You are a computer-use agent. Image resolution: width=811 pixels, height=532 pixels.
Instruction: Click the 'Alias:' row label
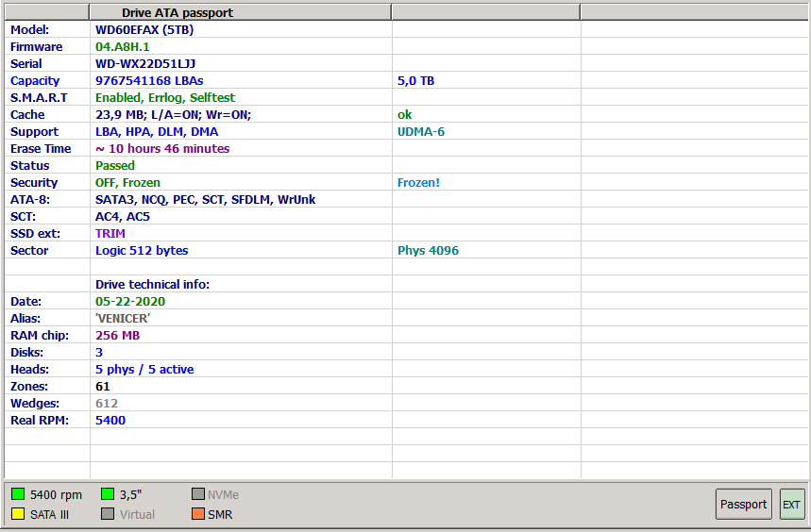pos(25,319)
